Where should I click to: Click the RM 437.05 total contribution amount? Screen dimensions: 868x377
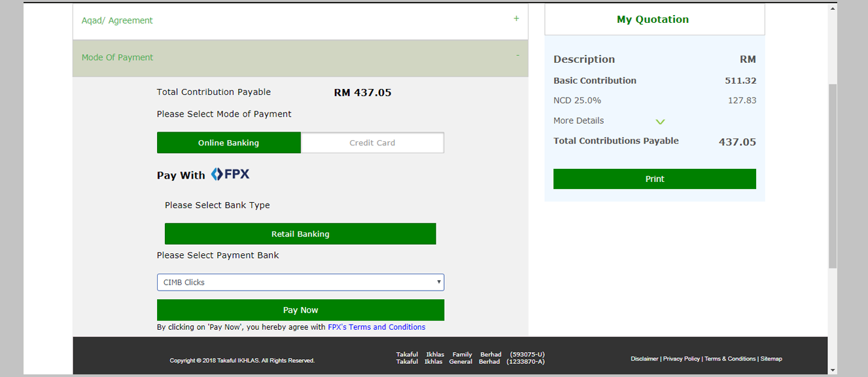[362, 92]
